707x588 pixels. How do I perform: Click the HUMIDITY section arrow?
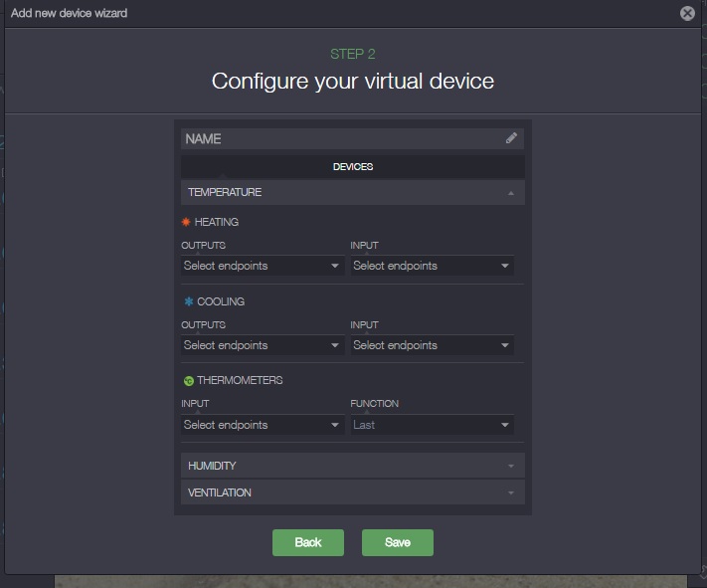[511, 466]
